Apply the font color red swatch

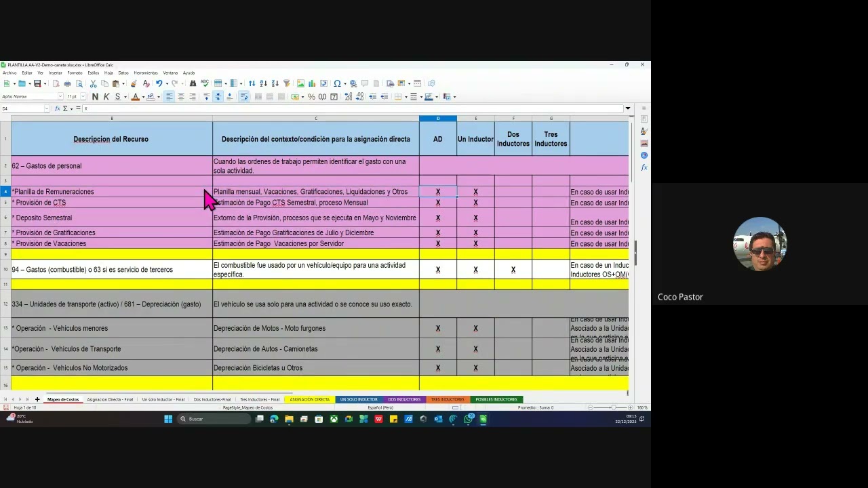135,97
